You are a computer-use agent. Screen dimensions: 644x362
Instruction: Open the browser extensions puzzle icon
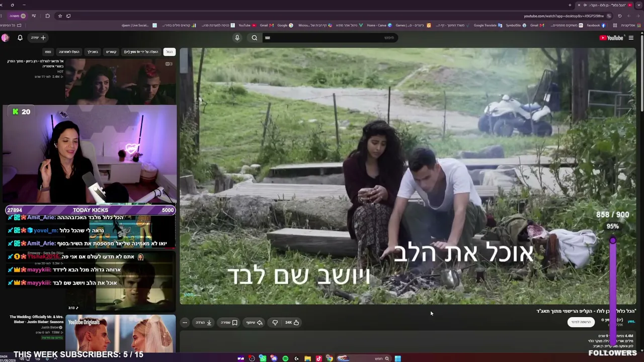point(48,16)
